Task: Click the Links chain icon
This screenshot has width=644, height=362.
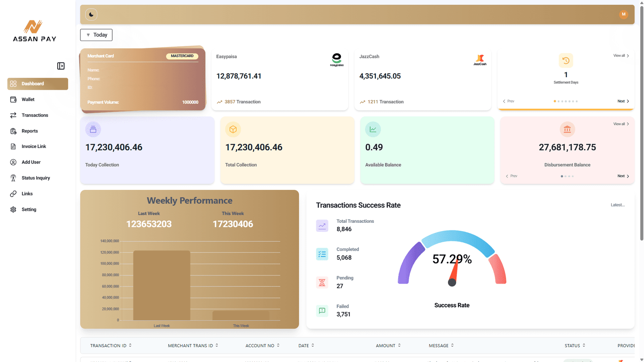Action: point(13,194)
